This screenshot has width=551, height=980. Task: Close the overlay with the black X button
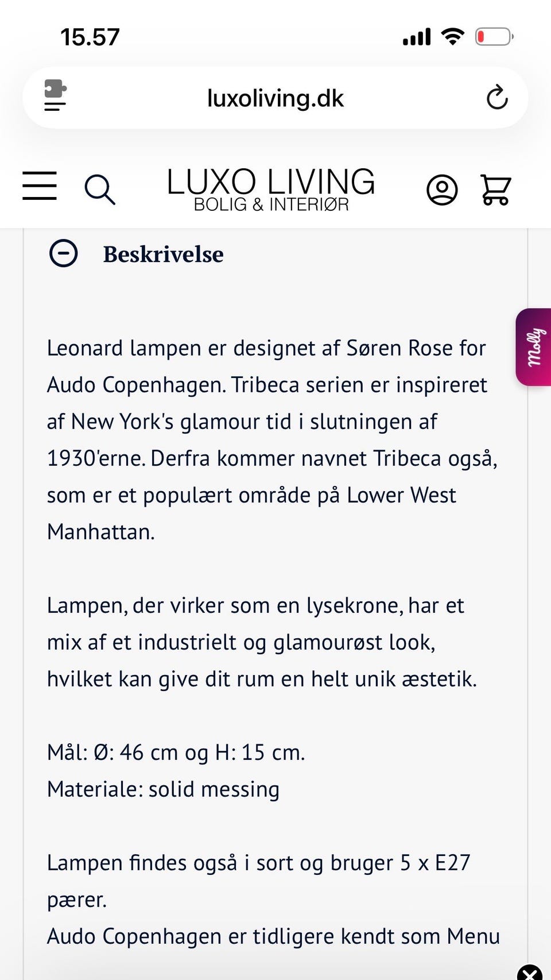tap(530, 973)
